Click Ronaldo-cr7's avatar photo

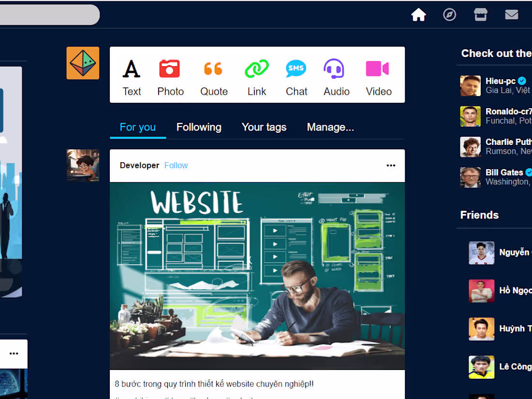tap(470, 116)
